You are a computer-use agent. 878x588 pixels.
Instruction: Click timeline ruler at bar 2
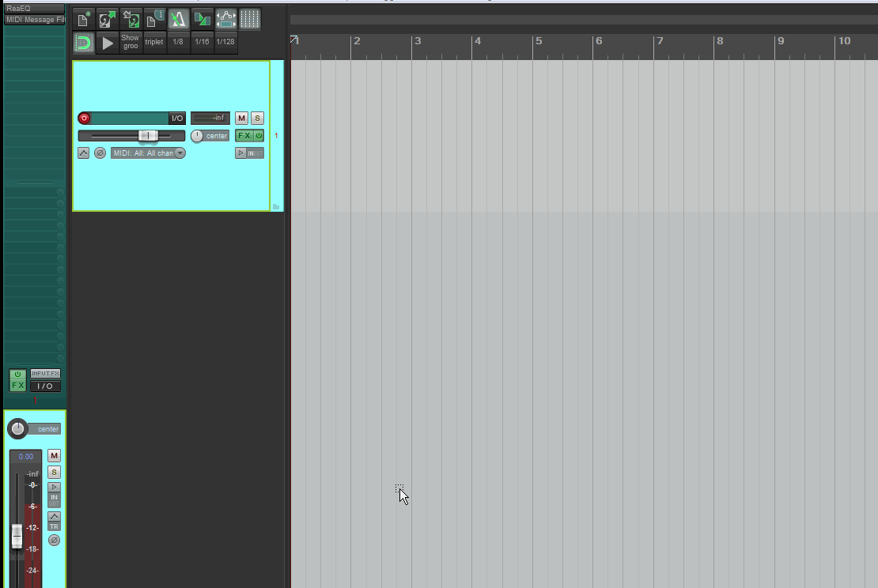(x=356, y=41)
